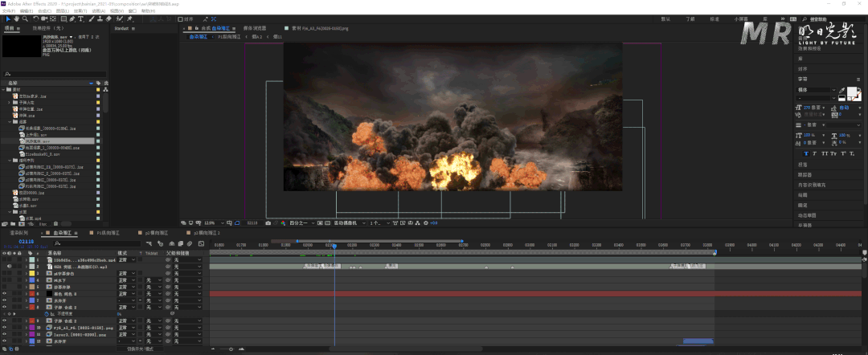Toggle the 对齐 snapping checkbox

(180, 18)
